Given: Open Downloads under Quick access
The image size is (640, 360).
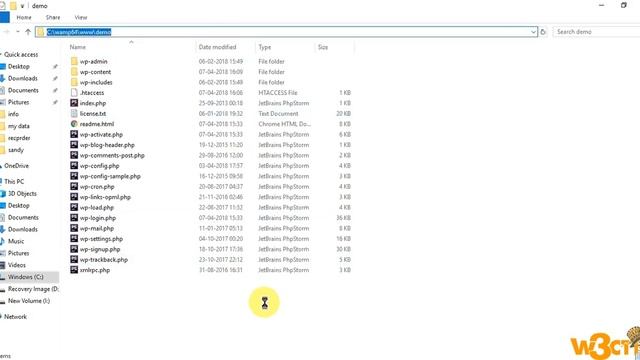Looking at the screenshot, I should tap(22, 78).
